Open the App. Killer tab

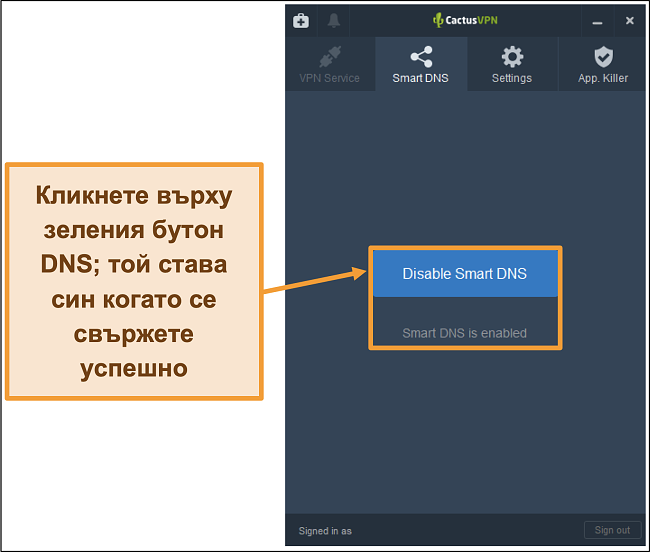click(x=603, y=64)
